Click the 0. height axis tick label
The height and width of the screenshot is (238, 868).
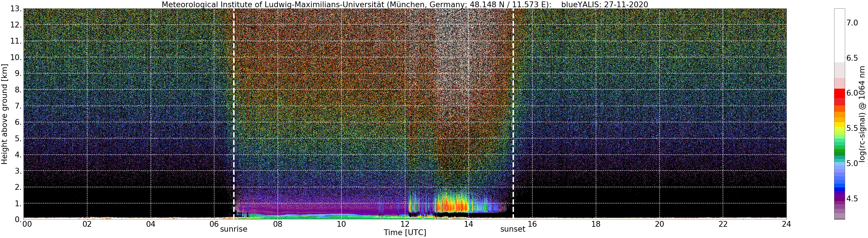point(18,219)
